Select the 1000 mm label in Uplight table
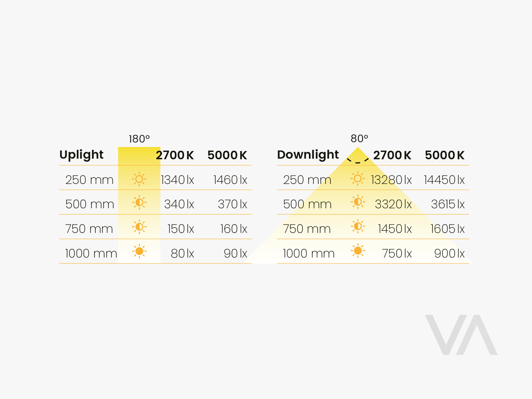The image size is (532, 399). (91, 254)
